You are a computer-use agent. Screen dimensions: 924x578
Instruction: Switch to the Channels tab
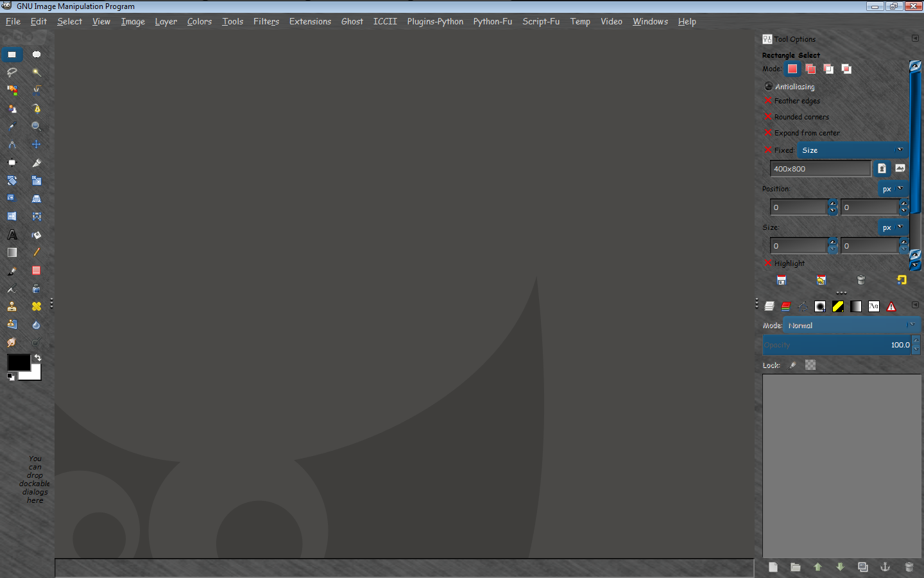[x=786, y=306]
